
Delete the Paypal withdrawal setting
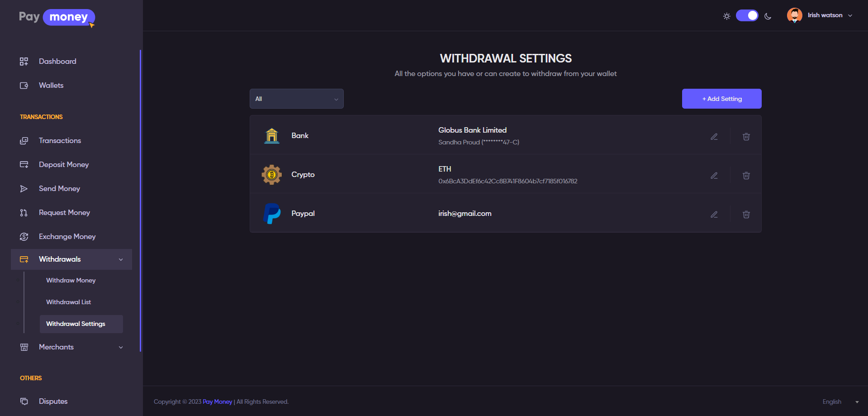[x=746, y=215]
